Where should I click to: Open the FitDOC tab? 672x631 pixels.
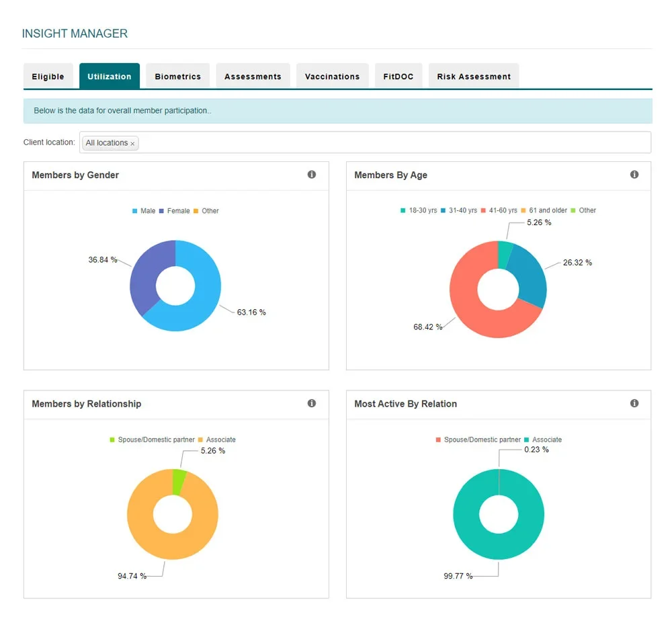tap(398, 76)
